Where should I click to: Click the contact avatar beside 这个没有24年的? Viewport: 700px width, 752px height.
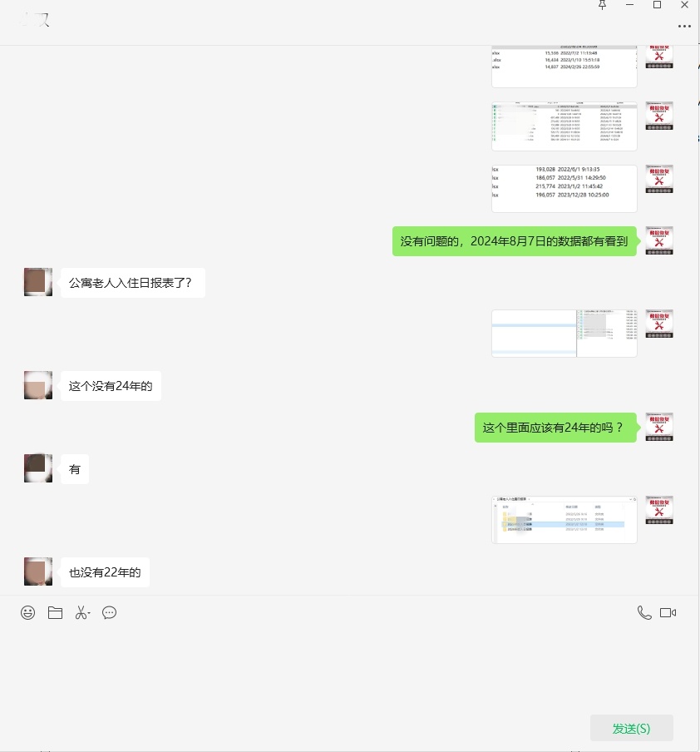[x=38, y=385]
